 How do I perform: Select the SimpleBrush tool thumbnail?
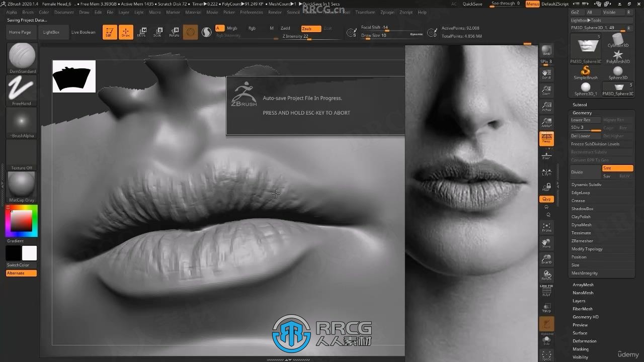click(x=586, y=72)
